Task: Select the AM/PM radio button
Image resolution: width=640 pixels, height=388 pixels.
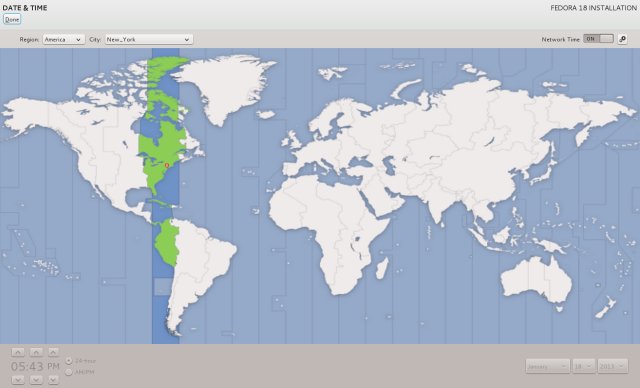Action: [x=69, y=372]
